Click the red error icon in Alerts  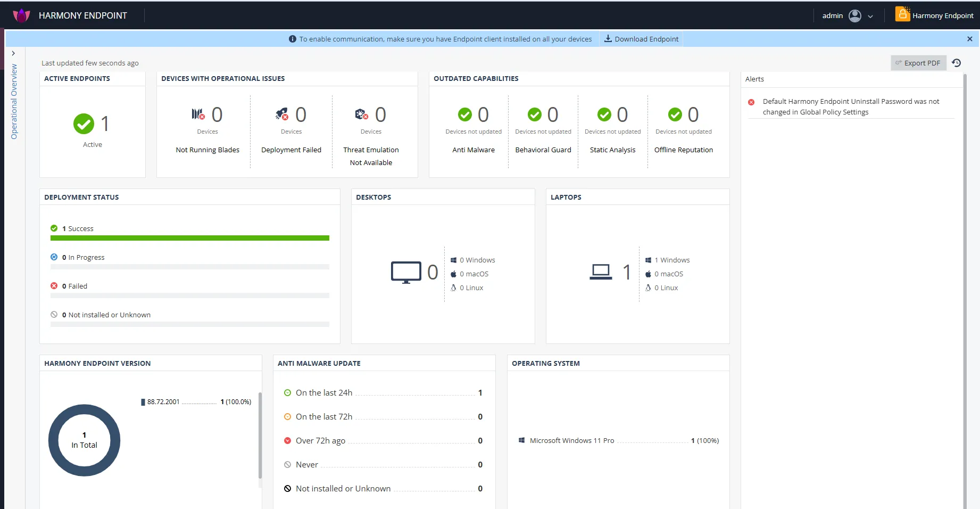pos(751,102)
